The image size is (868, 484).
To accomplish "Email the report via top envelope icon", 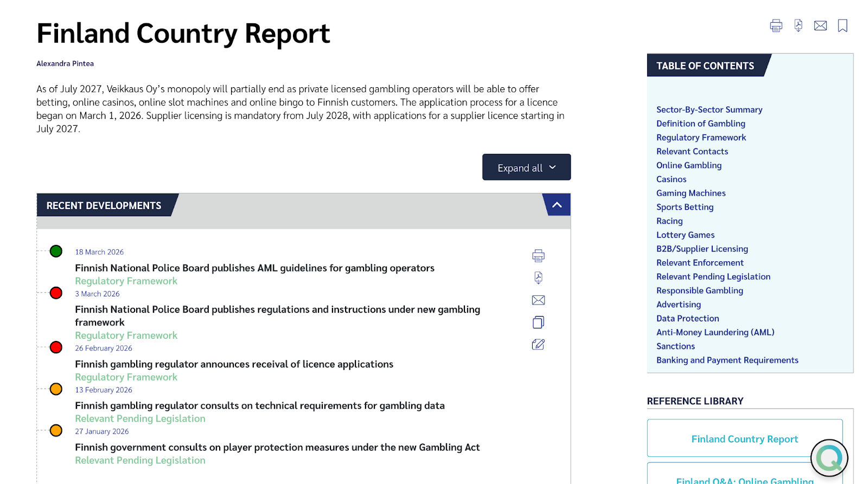I will 820,25.
